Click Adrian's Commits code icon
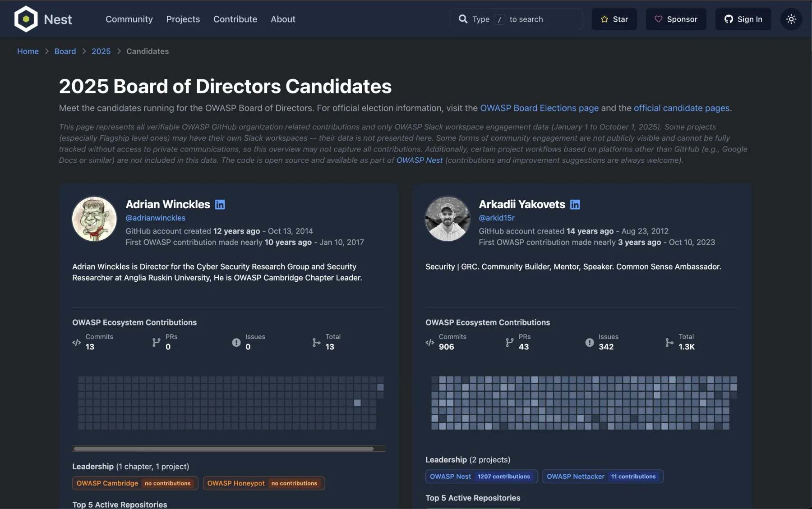 pyautogui.click(x=77, y=343)
